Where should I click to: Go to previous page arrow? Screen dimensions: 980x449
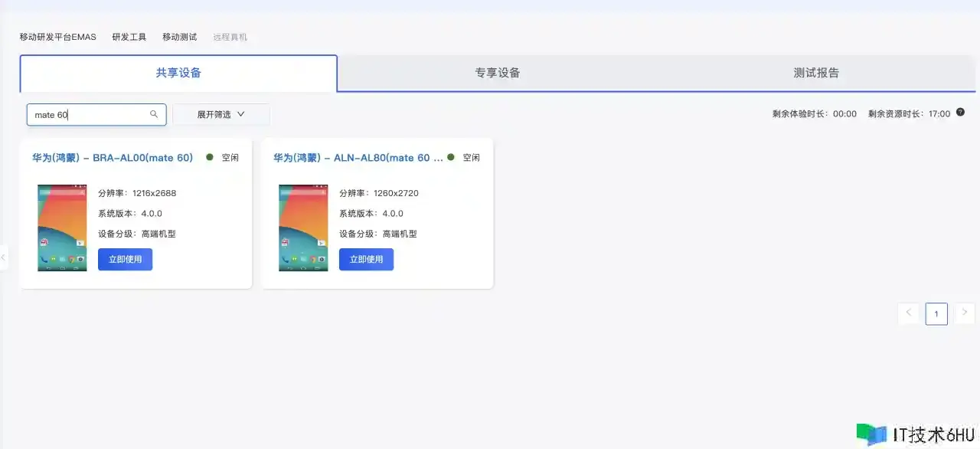point(908,313)
